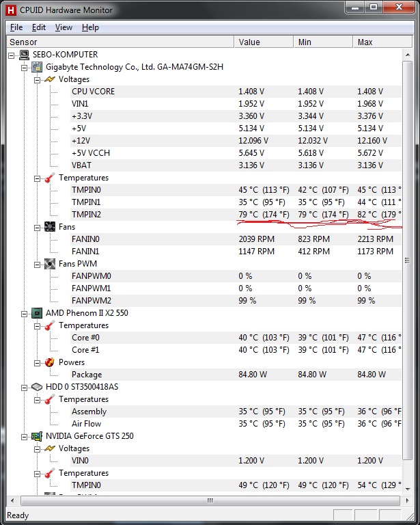Collapse the HDD 0 ST3500418AS node
This screenshot has width=420, height=525.
coord(25,388)
